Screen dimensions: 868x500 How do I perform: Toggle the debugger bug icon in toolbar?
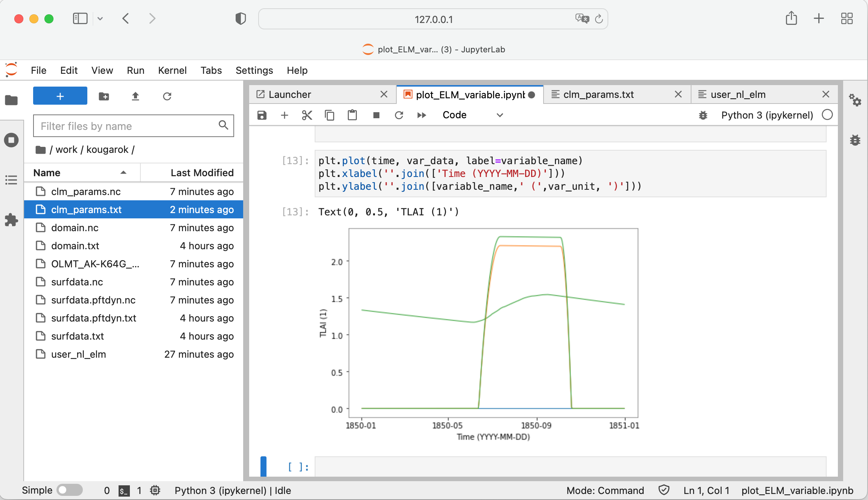(703, 115)
